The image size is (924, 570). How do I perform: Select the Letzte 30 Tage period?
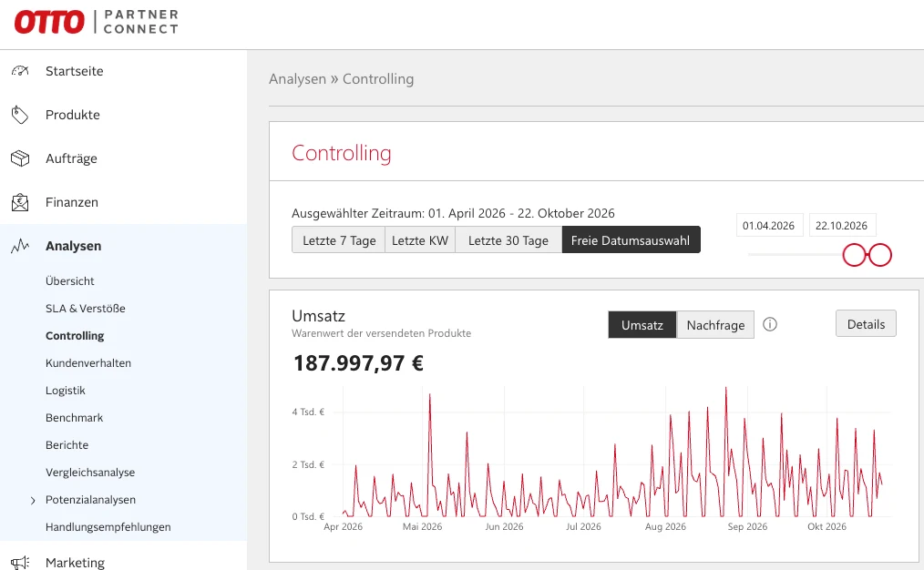pos(508,239)
